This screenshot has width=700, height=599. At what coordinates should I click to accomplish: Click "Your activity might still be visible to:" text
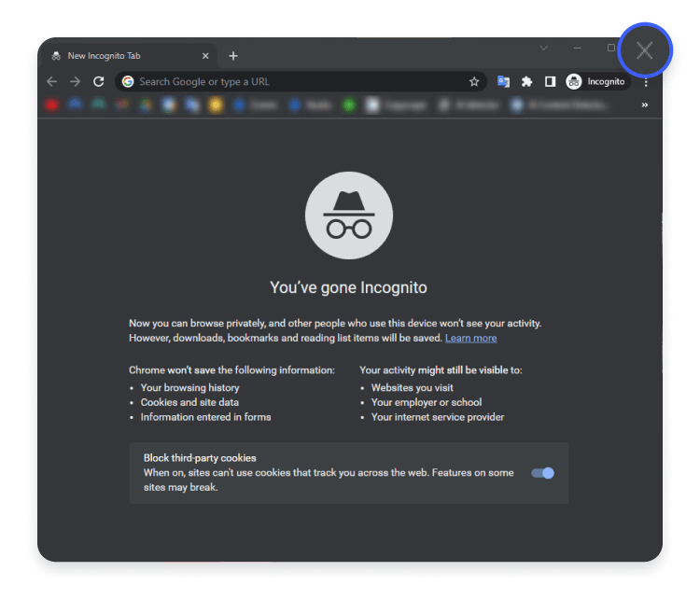441,370
